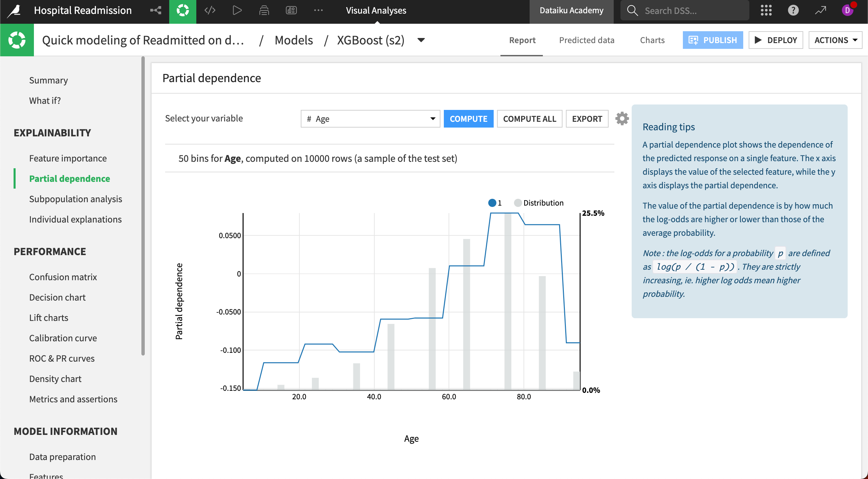Click the COMPUTE ALL button
The image size is (868, 479).
pos(529,119)
